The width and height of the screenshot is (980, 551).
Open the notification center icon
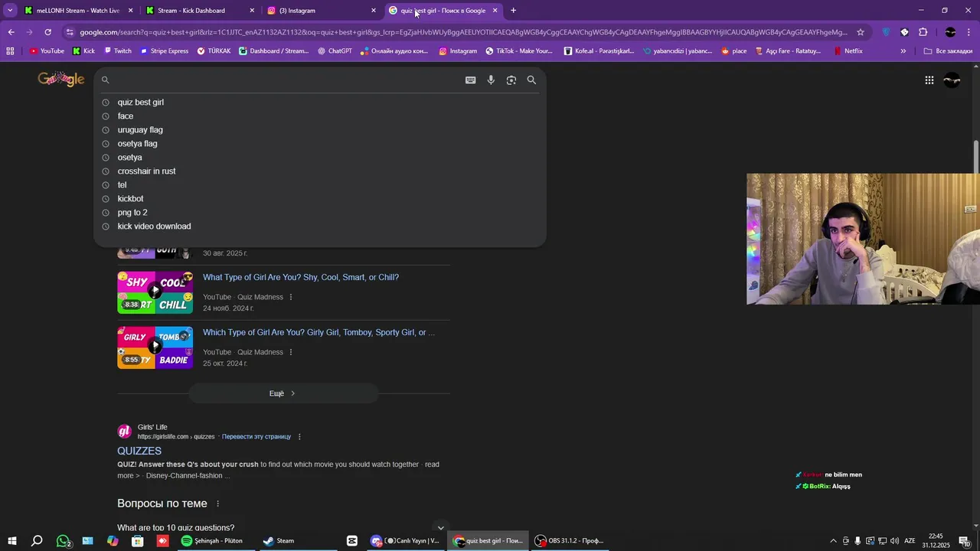[964, 540]
